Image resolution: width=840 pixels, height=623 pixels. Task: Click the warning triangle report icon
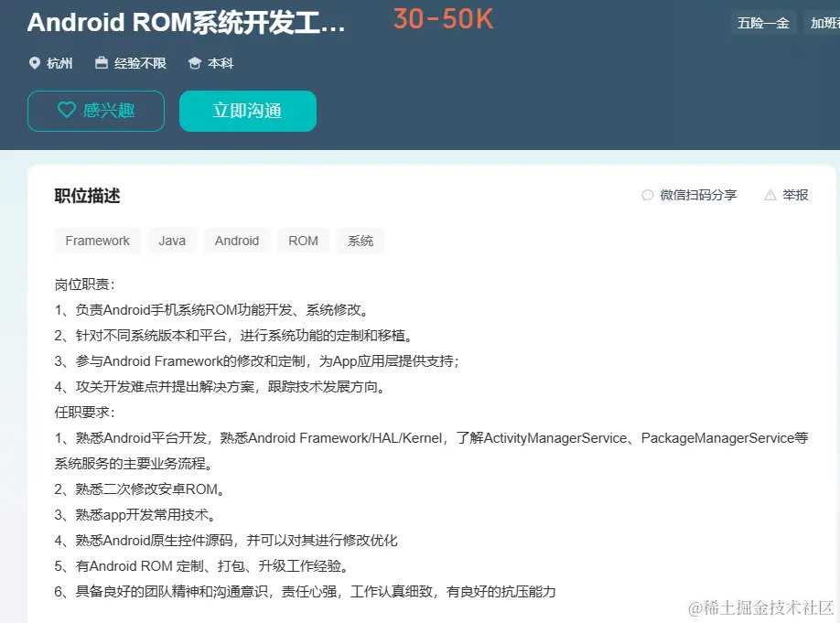tap(770, 195)
